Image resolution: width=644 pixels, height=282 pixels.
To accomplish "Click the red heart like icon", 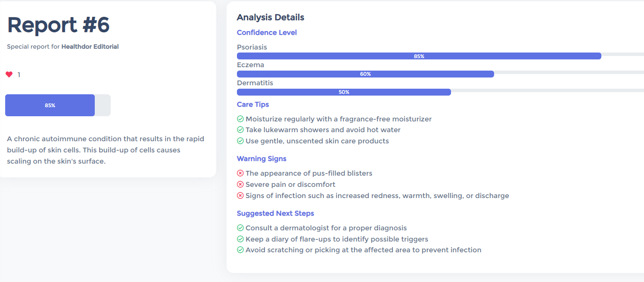I will click(x=9, y=74).
